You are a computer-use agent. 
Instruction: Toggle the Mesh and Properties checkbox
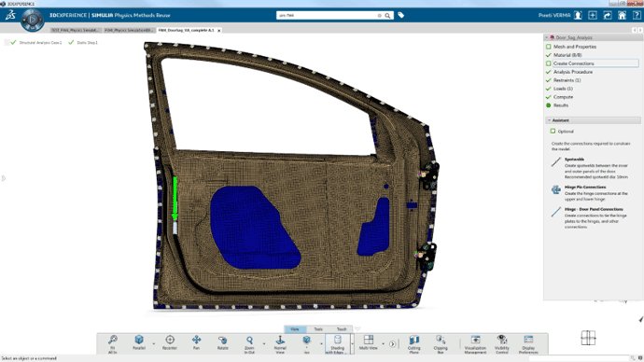[548, 47]
